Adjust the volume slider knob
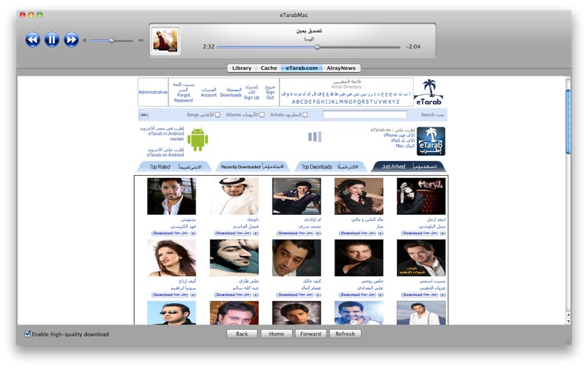The image size is (588, 368). tap(112, 40)
